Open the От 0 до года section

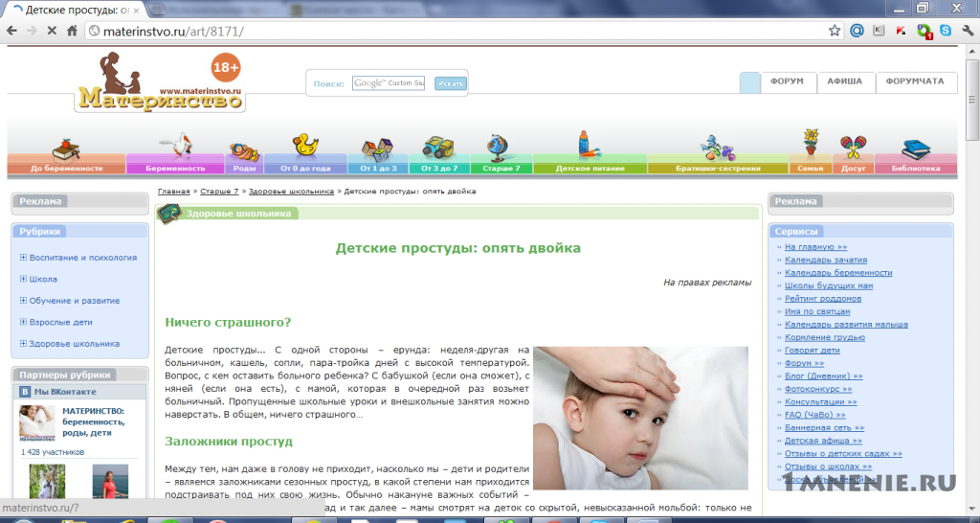pyautogui.click(x=305, y=169)
